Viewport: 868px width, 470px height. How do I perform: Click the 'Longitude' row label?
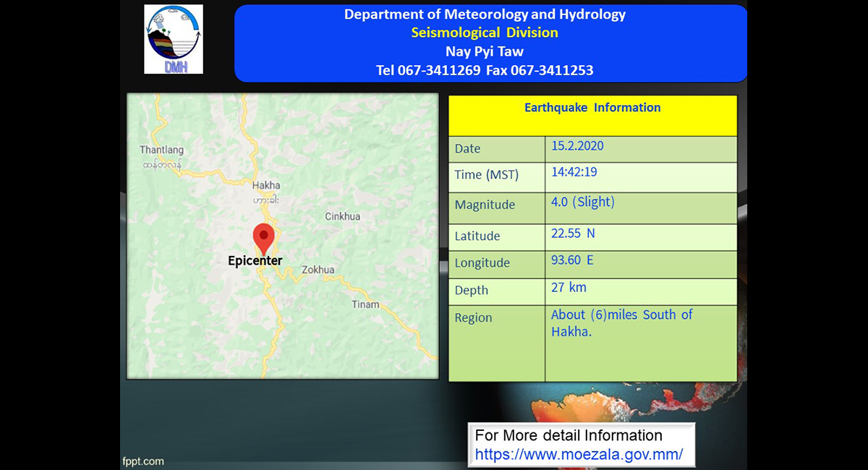(x=482, y=263)
